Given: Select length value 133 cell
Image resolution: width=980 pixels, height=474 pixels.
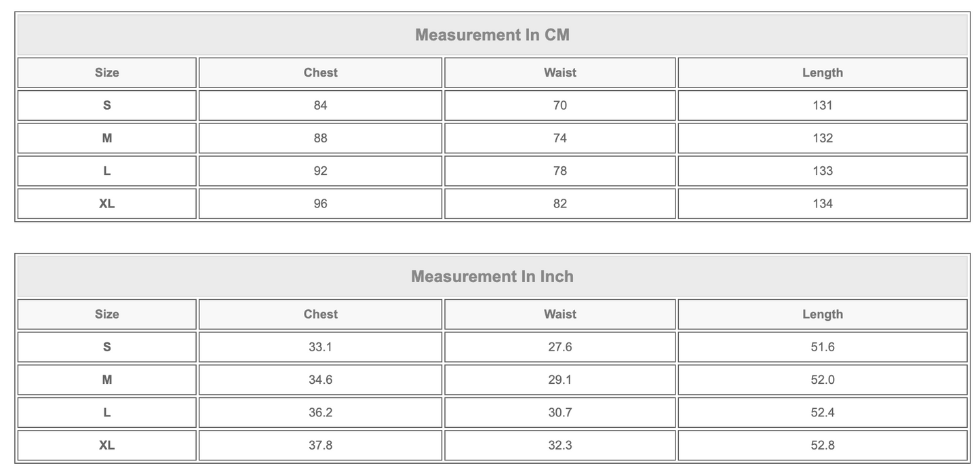Looking at the screenshot, I should [x=823, y=171].
